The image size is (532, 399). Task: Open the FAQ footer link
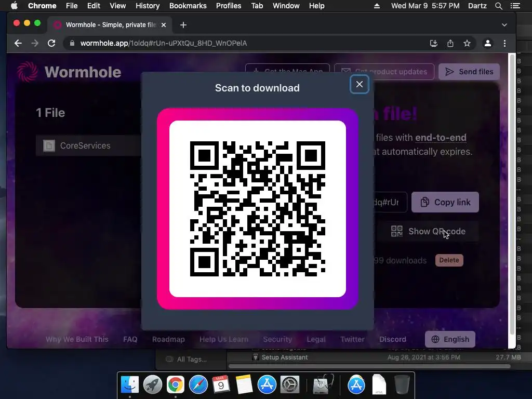pos(130,339)
